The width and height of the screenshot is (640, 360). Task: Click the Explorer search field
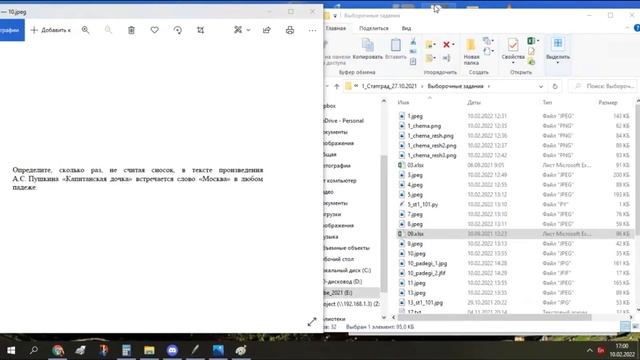click(603, 86)
